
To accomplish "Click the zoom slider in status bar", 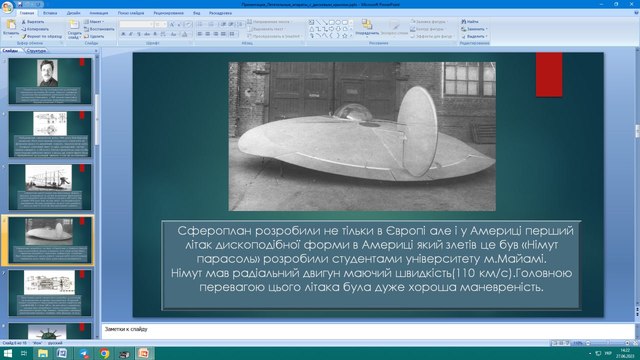I will click(x=607, y=343).
